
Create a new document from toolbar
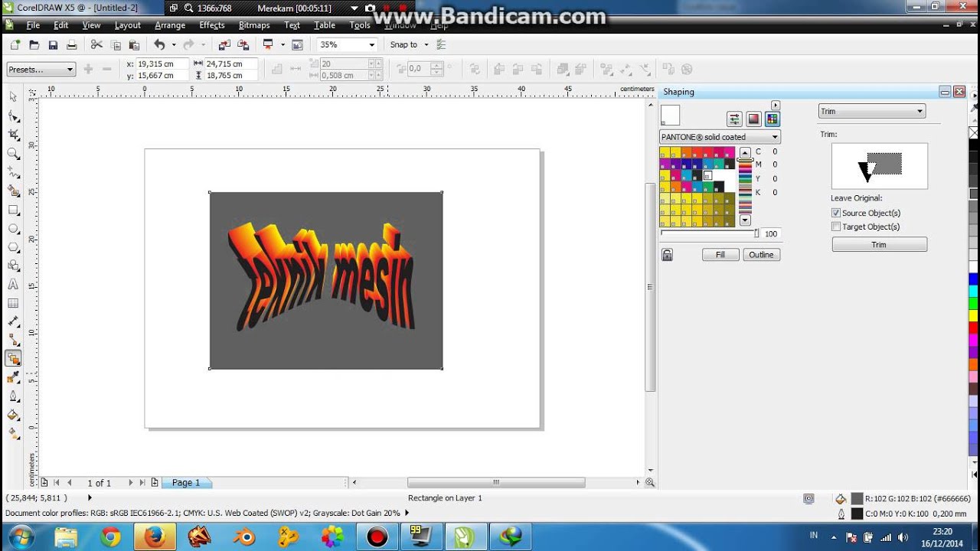pyautogui.click(x=15, y=45)
